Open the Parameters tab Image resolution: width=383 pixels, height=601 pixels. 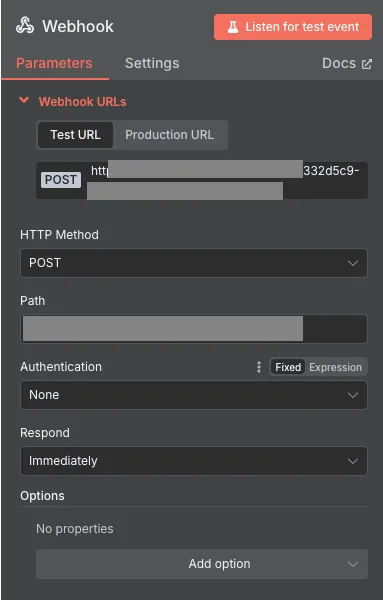(x=54, y=63)
